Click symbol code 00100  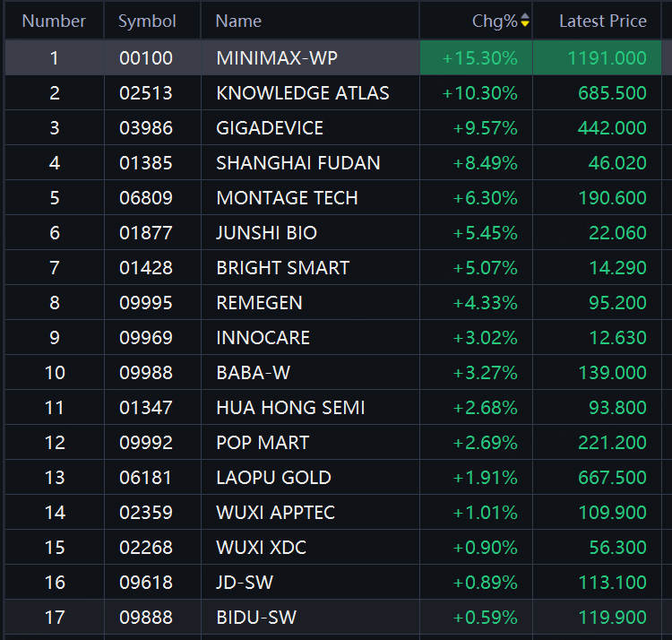pos(146,58)
